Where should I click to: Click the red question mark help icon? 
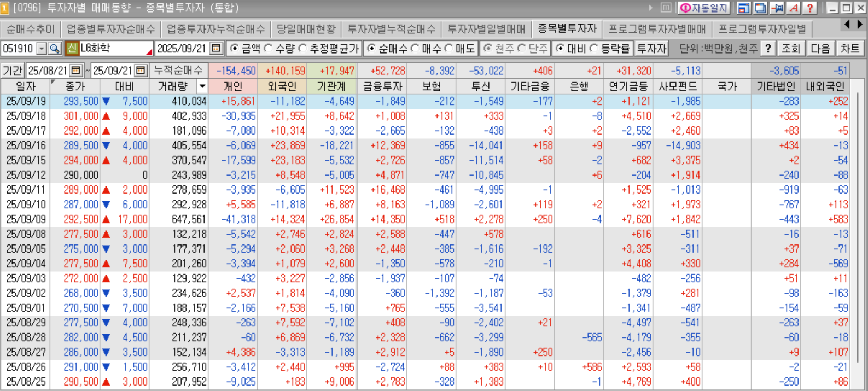[x=809, y=8]
